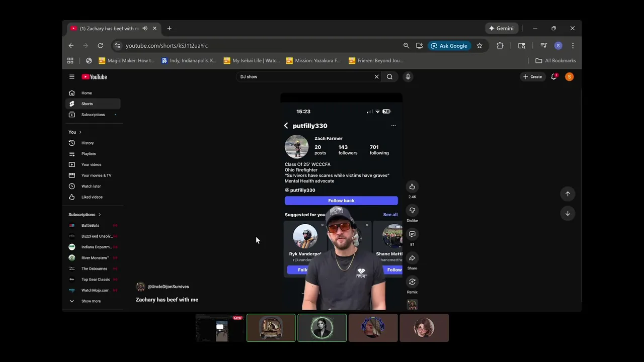
Task: Open Chrome three-dot menu
Action: [x=573, y=46]
